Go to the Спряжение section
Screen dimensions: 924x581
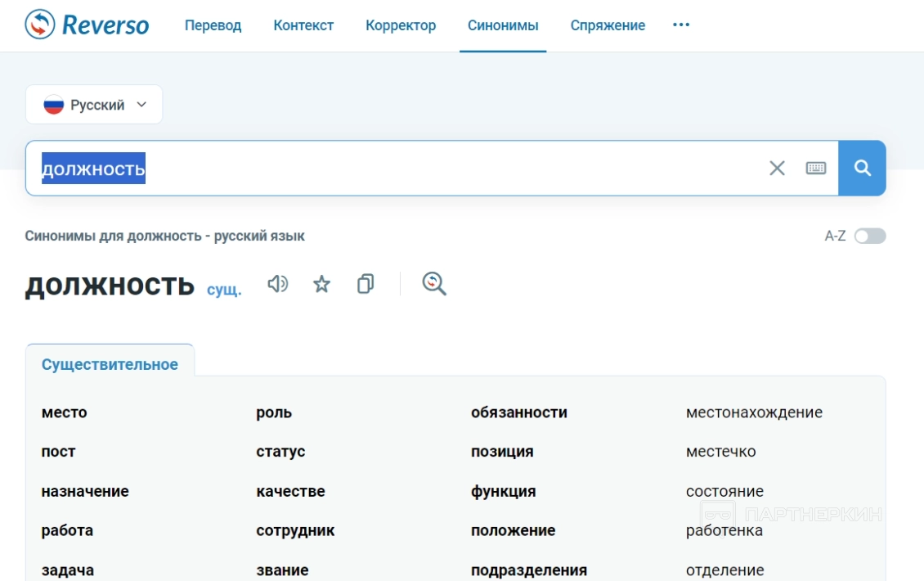[x=608, y=25]
